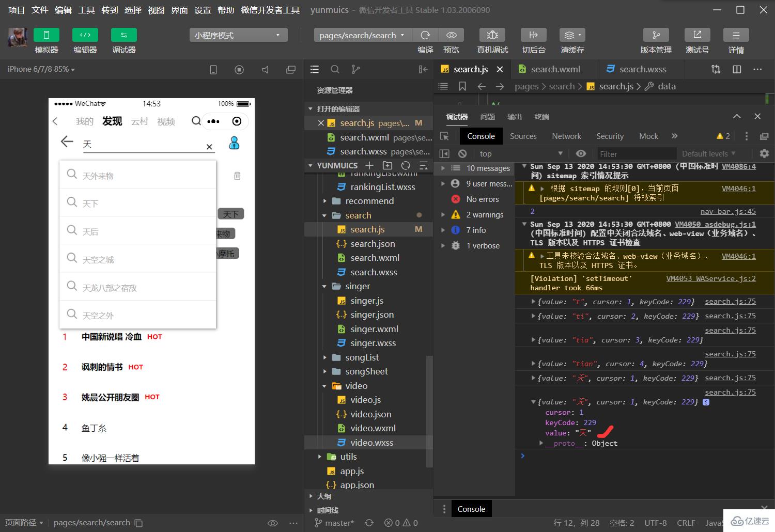Expand the recommend folder
Screen dimensions: 775x532
(x=369, y=201)
